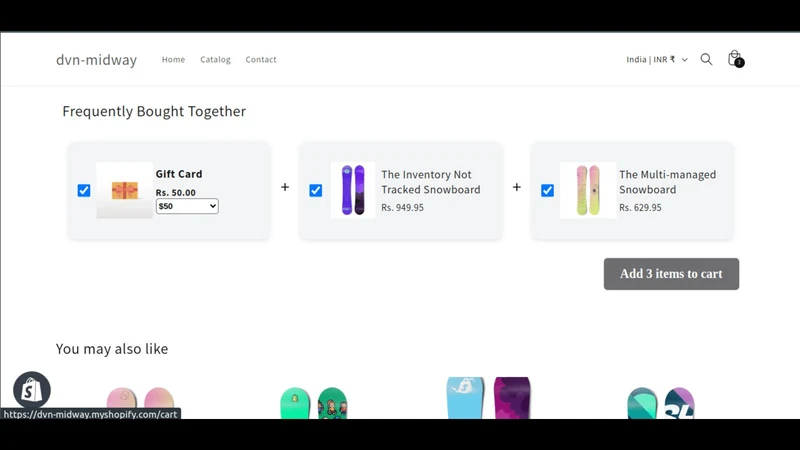800x450 pixels.
Task: Click the purple Inventory Not Tracked Snowboard image
Action: point(353,190)
